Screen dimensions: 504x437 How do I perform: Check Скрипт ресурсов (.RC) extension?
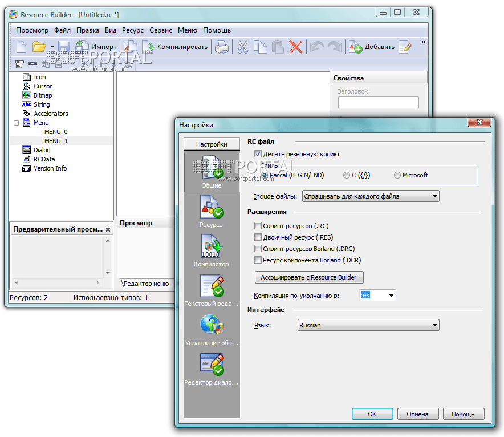pos(258,226)
